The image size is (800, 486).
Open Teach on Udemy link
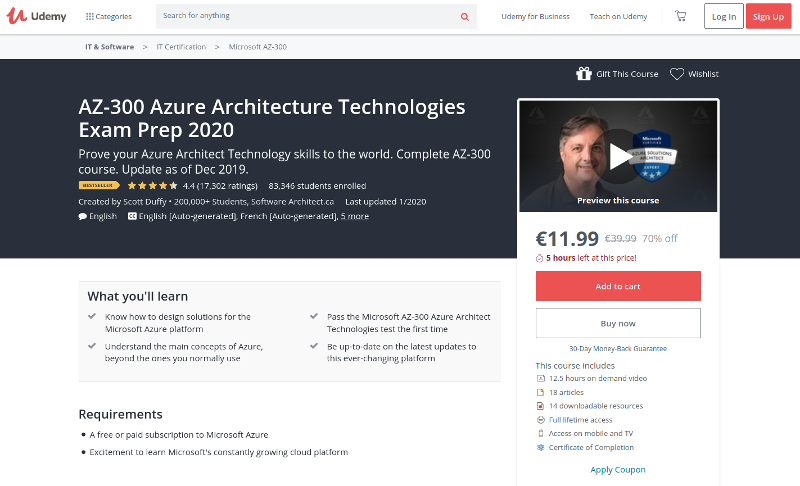pos(618,16)
